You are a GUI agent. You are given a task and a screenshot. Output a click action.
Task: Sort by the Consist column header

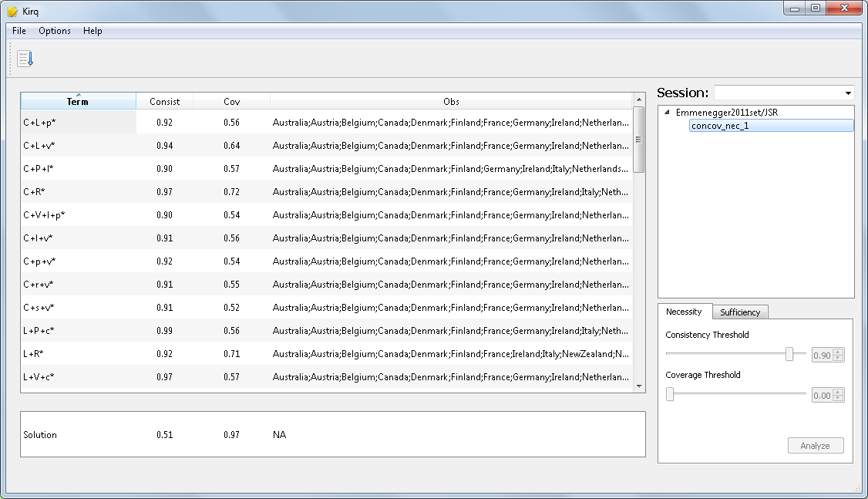(x=164, y=102)
